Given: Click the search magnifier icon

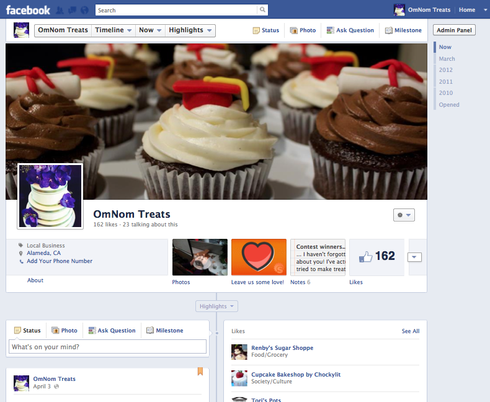Looking at the screenshot, I should pos(262,10).
